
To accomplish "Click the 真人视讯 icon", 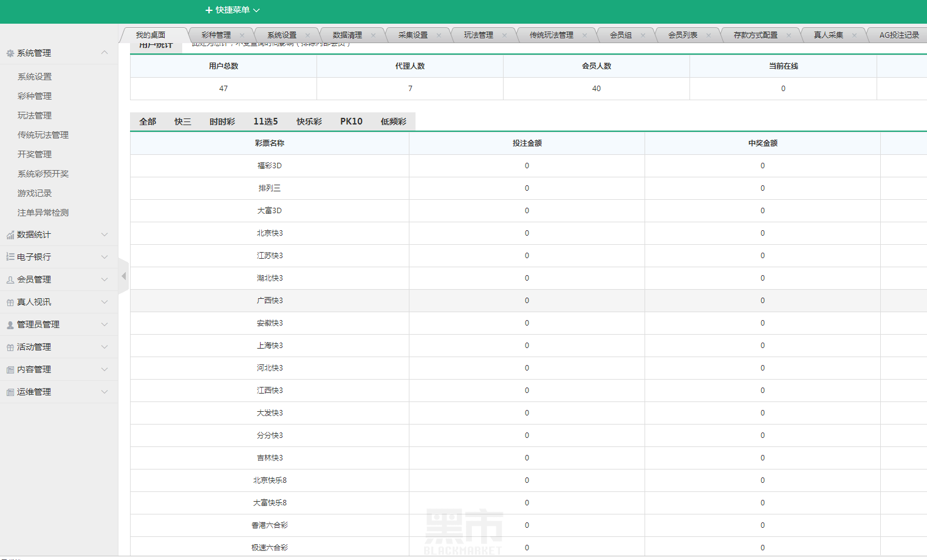I will [10, 302].
